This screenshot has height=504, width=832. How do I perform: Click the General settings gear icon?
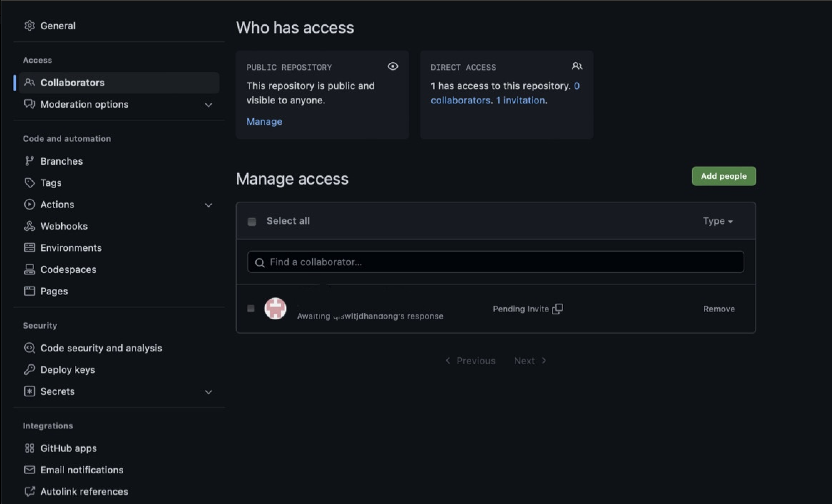point(29,26)
